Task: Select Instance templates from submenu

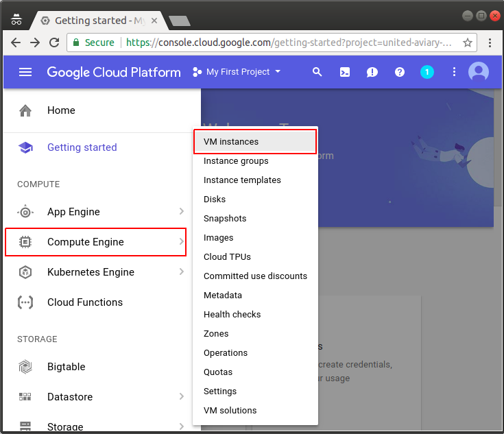Action: point(255,180)
